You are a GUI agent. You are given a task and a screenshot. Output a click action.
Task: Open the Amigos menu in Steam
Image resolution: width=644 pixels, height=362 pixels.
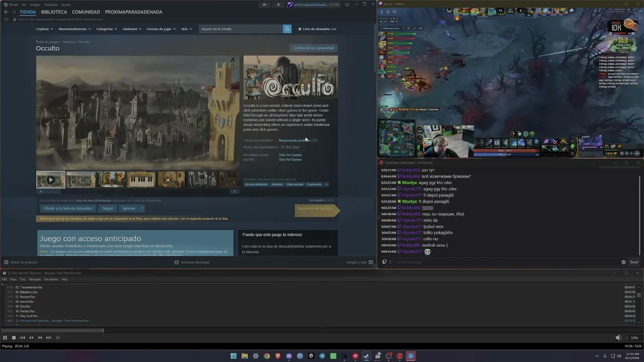click(35, 5)
